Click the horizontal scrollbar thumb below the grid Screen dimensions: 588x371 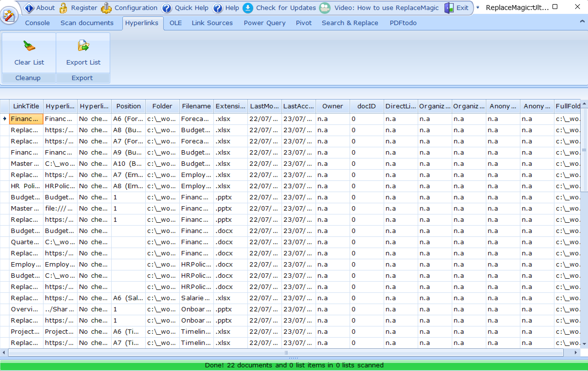[286, 353]
